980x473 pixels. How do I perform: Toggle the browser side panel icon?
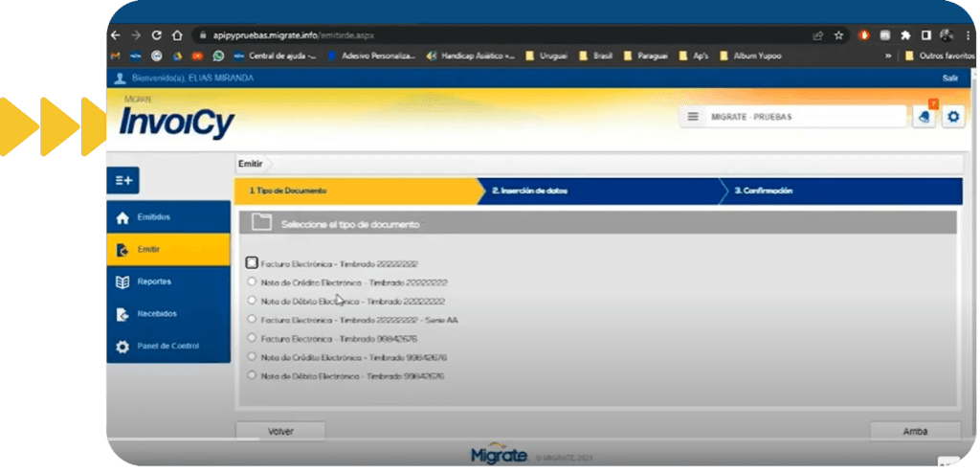click(926, 35)
